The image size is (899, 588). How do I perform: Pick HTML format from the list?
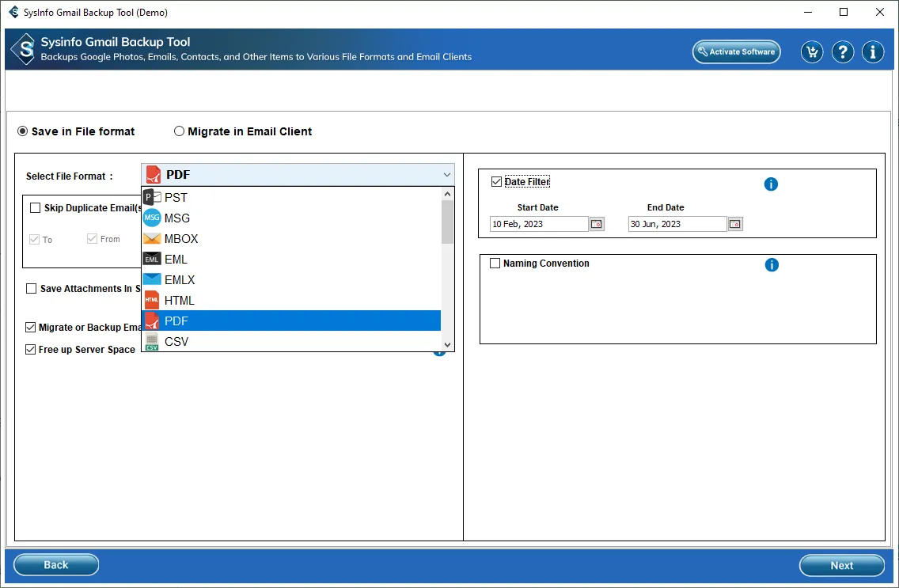coord(179,301)
